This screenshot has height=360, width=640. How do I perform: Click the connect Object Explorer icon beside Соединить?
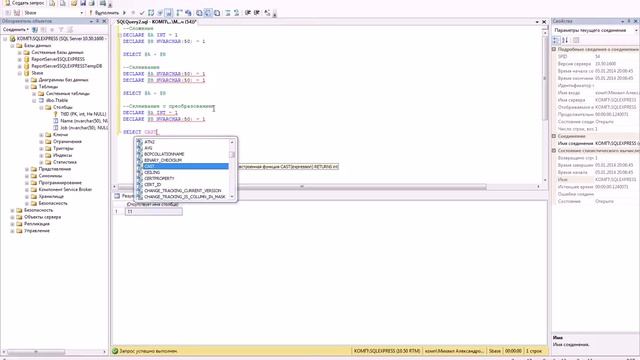(35, 30)
